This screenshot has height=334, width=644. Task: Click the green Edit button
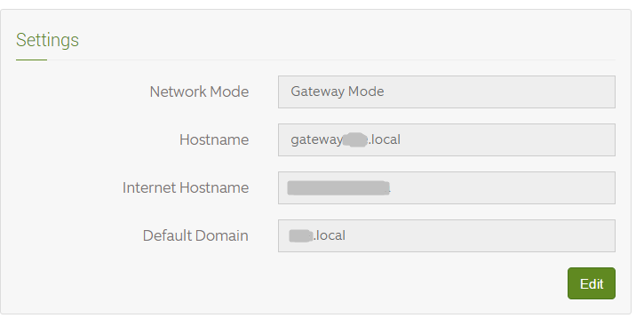pos(592,283)
